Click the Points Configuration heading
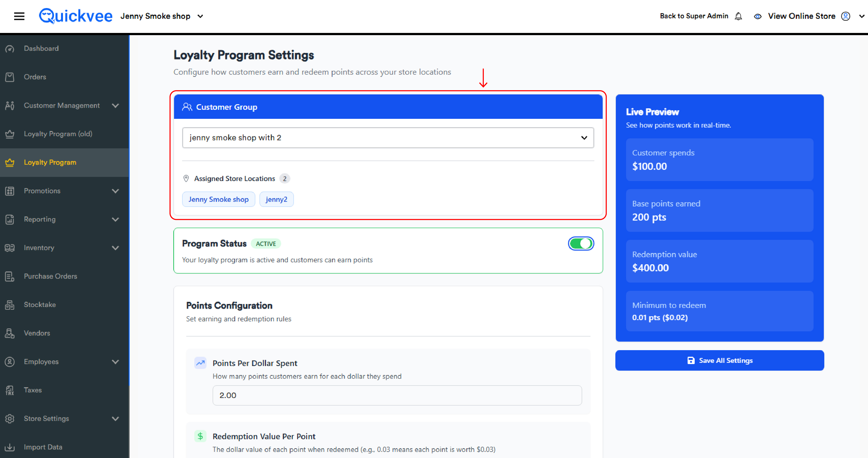Screen dimensions: 868x458 (x=229, y=306)
